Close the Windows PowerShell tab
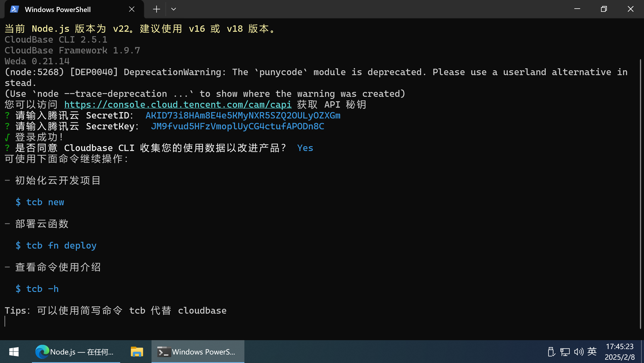 (x=132, y=9)
